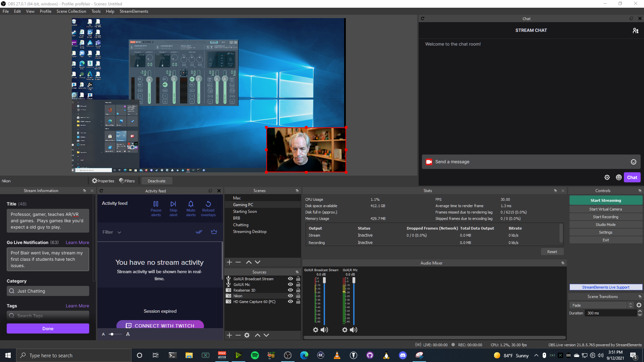Screen dimensions: 644x362
Task: Click Connect With Twitch button
Action: point(160,325)
